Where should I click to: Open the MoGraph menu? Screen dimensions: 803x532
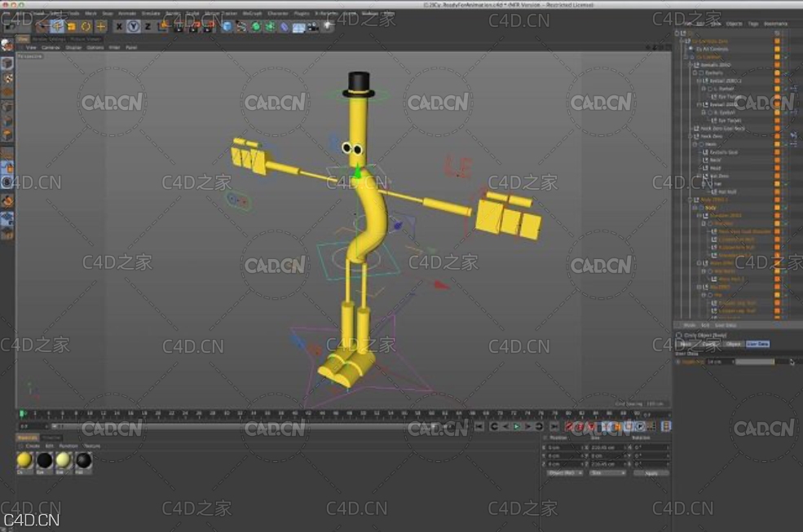pyautogui.click(x=252, y=13)
